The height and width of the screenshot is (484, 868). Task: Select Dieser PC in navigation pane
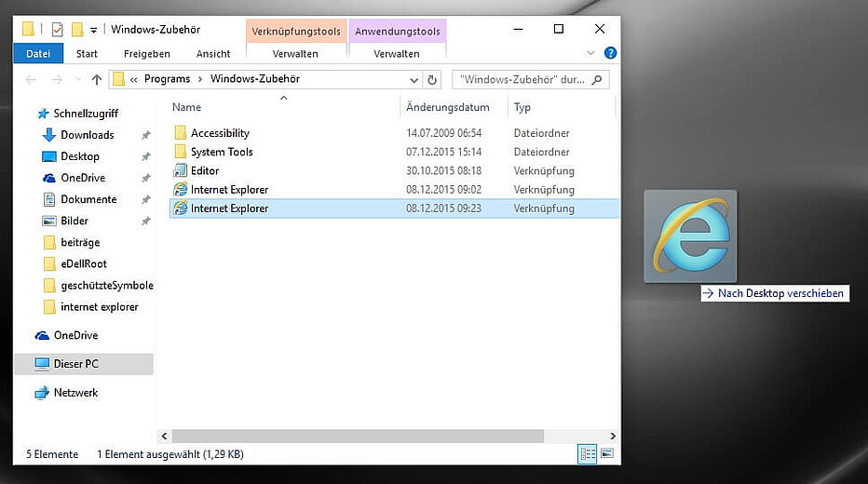point(83,364)
